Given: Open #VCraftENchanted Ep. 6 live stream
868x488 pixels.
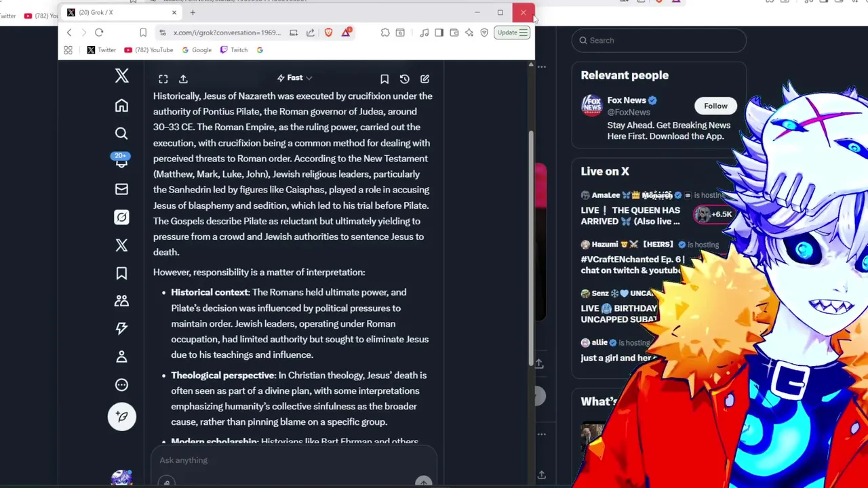Looking at the screenshot, I should [x=633, y=264].
